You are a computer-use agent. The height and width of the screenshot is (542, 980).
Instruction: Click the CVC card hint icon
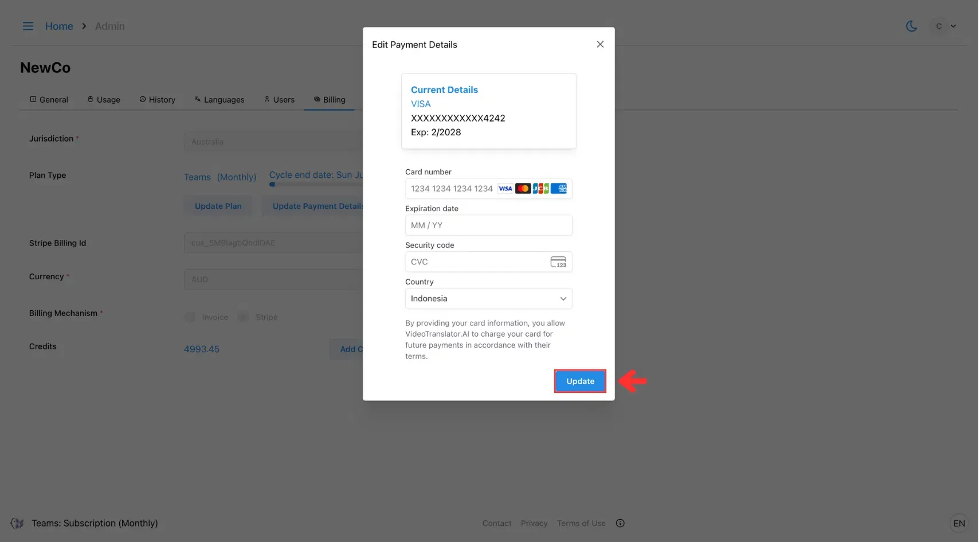[558, 262]
